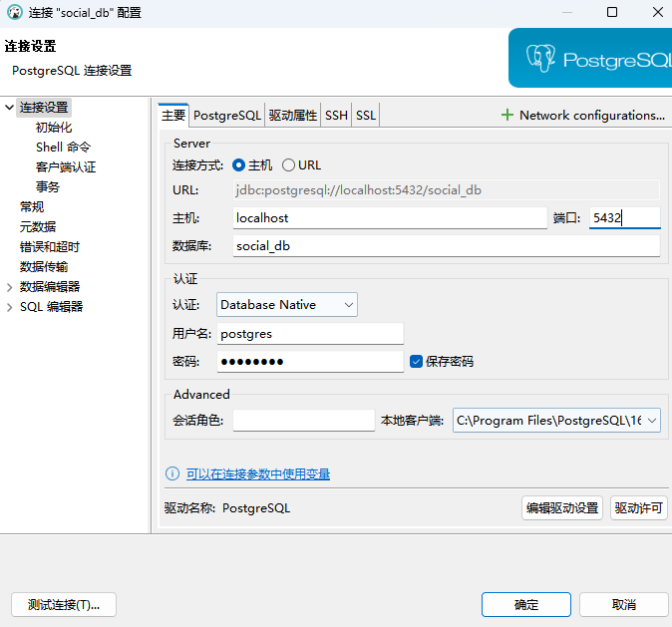
Task: Click the 会话角色 input field
Action: (304, 421)
